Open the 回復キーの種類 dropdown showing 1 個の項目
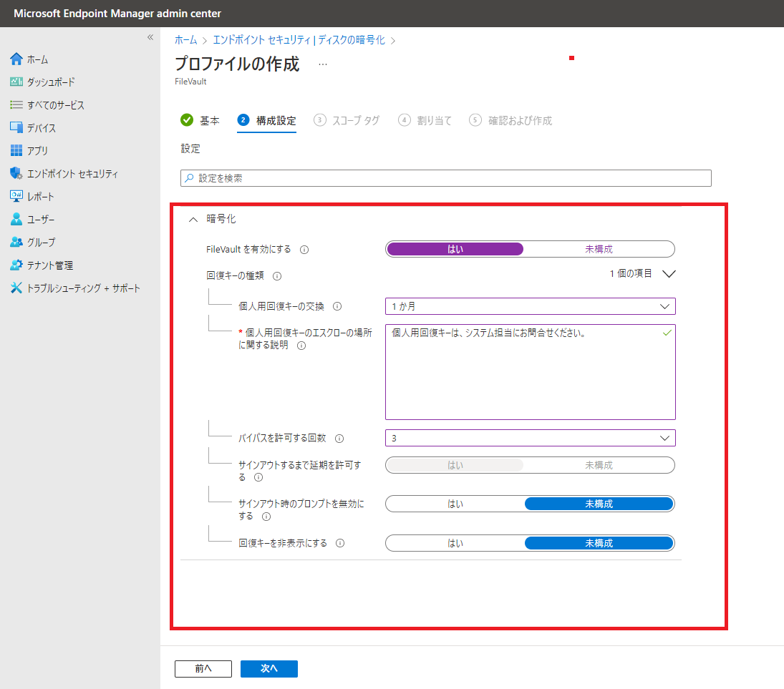Screen dimensions: 784x689 [x=642, y=274]
